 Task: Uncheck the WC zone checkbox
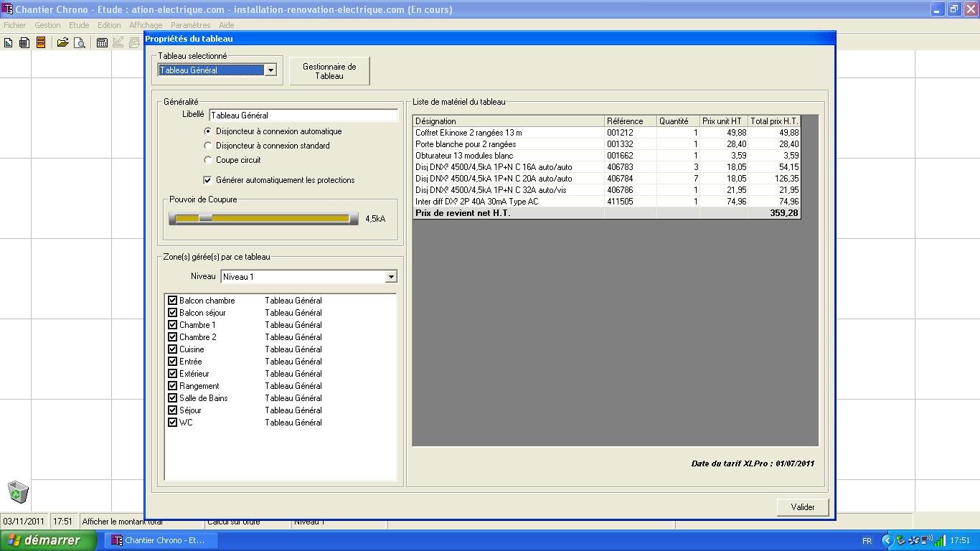(x=172, y=423)
